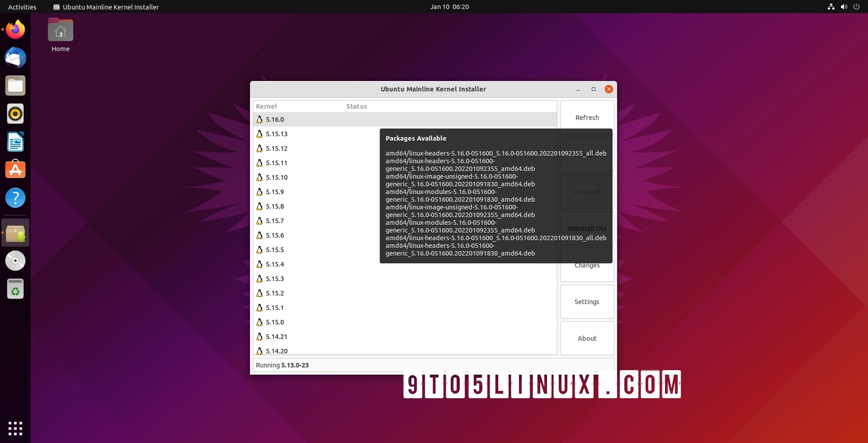Open the Files manager in the dock

(15, 86)
